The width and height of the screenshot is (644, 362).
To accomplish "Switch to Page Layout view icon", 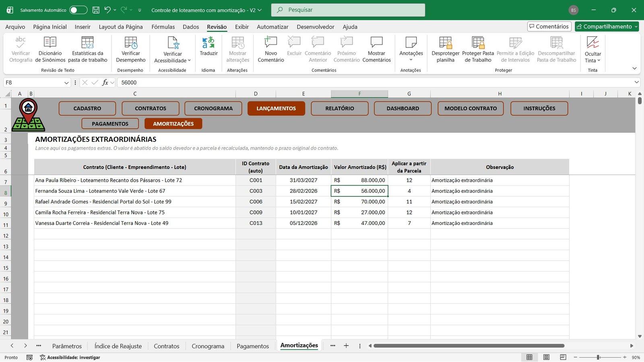I will [546, 357].
